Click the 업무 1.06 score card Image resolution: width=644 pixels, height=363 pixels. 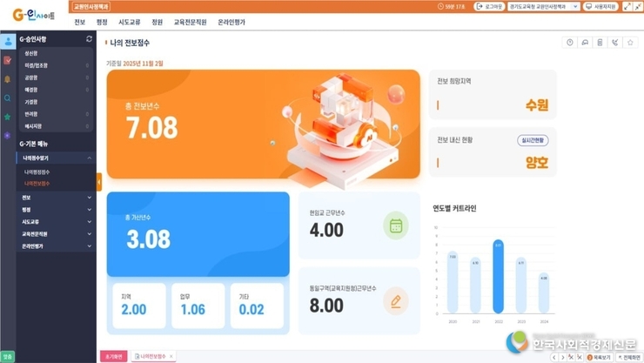(x=198, y=306)
